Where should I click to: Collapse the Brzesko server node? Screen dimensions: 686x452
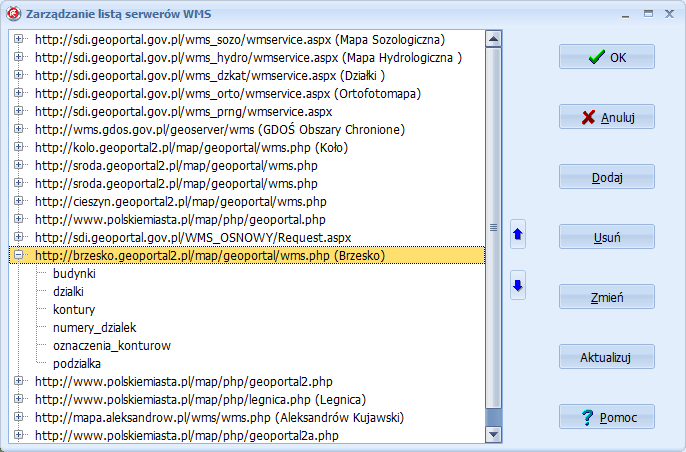18,255
